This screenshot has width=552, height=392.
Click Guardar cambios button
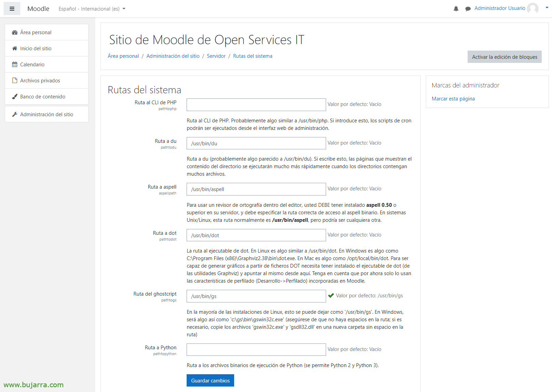point(210,381)
